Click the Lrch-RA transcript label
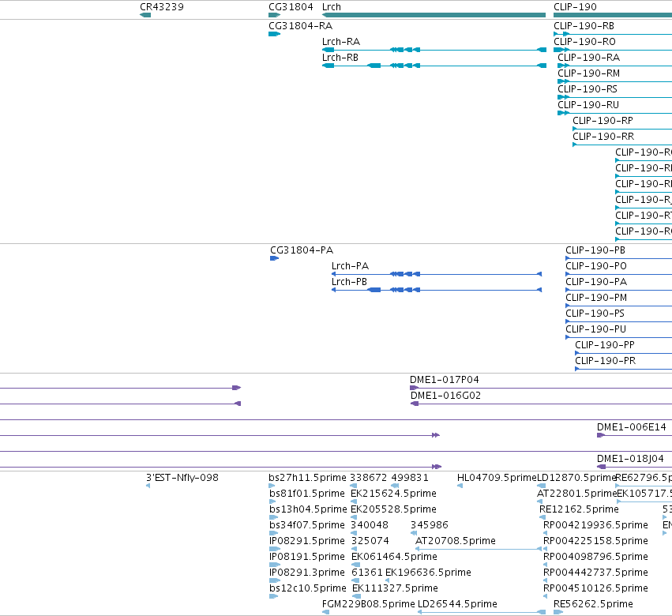Image resolution: width=672 pixels, height=616 pixels. 341,42
